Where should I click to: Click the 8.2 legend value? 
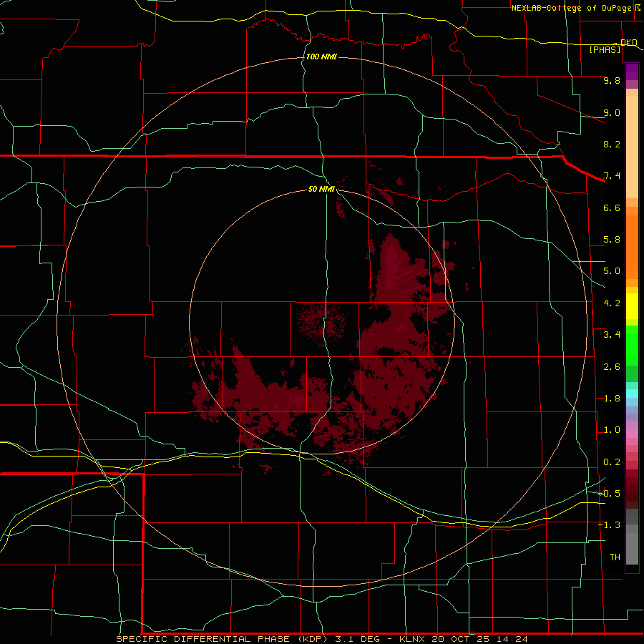[x=612, y=144]
